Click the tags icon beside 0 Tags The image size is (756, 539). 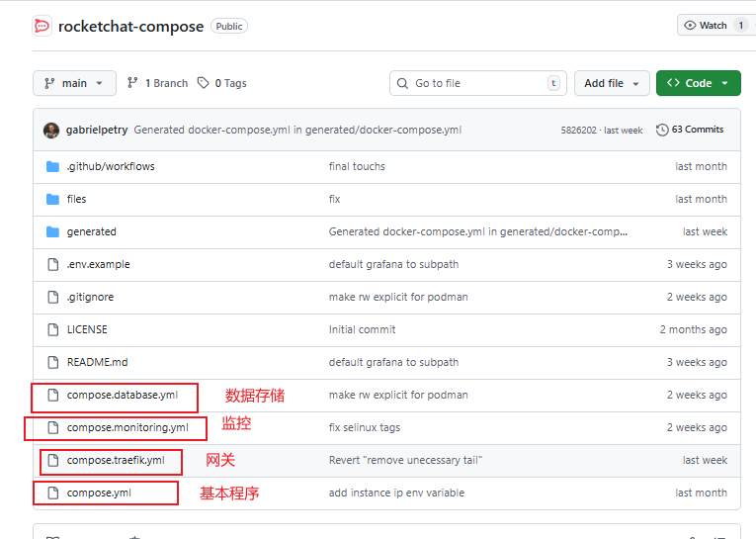point(204,83)
